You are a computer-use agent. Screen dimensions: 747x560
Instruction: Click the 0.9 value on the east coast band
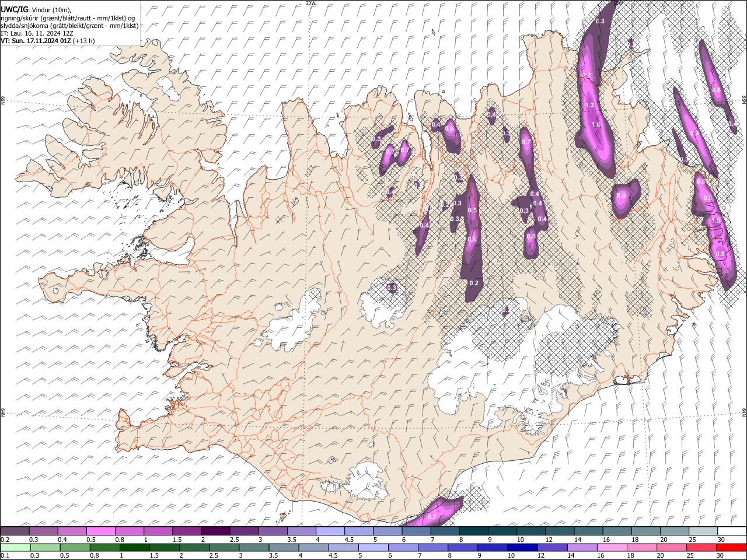coord(720,254)
